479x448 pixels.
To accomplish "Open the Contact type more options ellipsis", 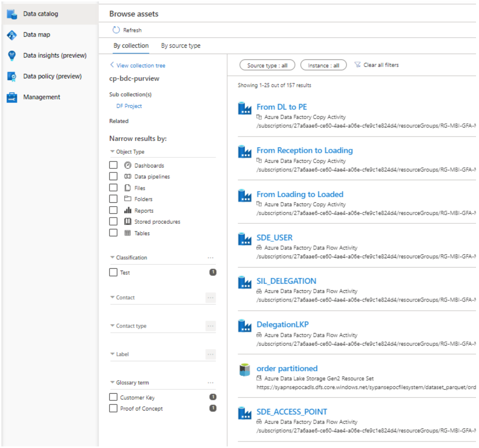I will [210, 326].
